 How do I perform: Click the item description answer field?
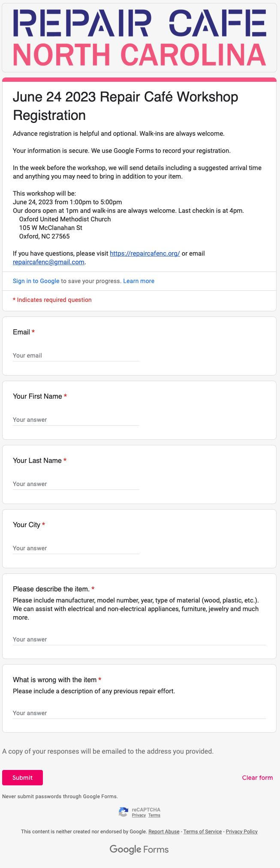click(139, 639)
